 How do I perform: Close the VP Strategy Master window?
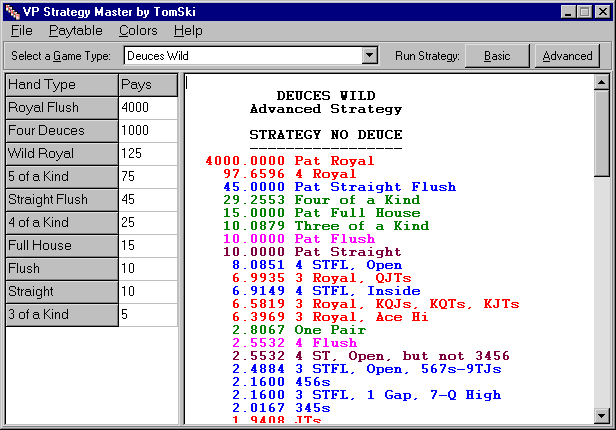[603, 12]
